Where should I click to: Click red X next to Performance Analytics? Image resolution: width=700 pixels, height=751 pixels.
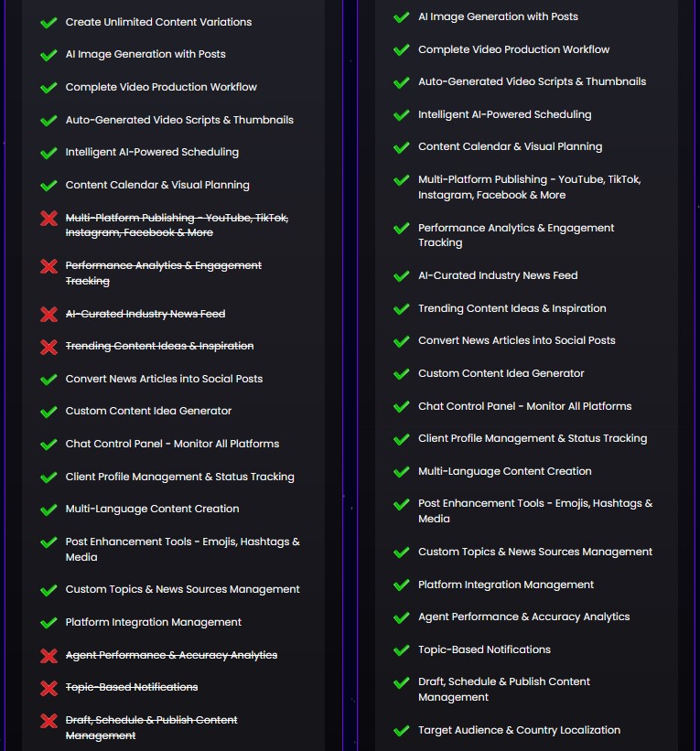click(x=49, y=266)
